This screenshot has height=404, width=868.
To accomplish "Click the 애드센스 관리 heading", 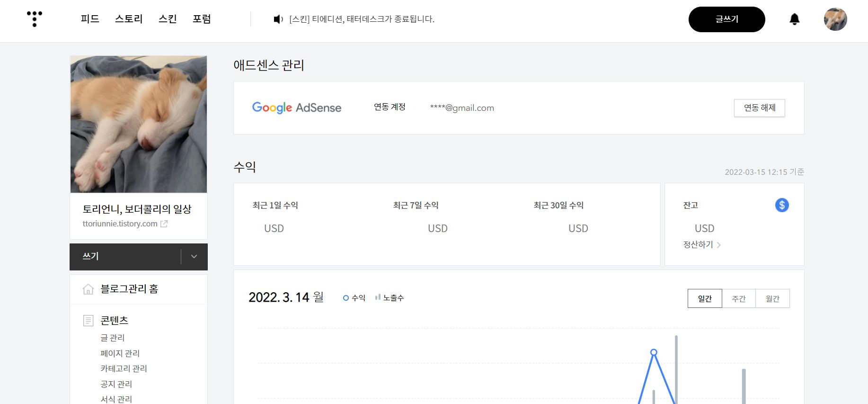I will tap(269, 65).
